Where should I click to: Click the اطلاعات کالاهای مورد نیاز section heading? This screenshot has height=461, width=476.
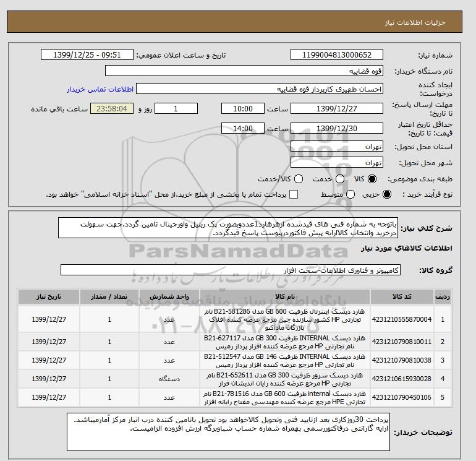click(x=407, y=248)
